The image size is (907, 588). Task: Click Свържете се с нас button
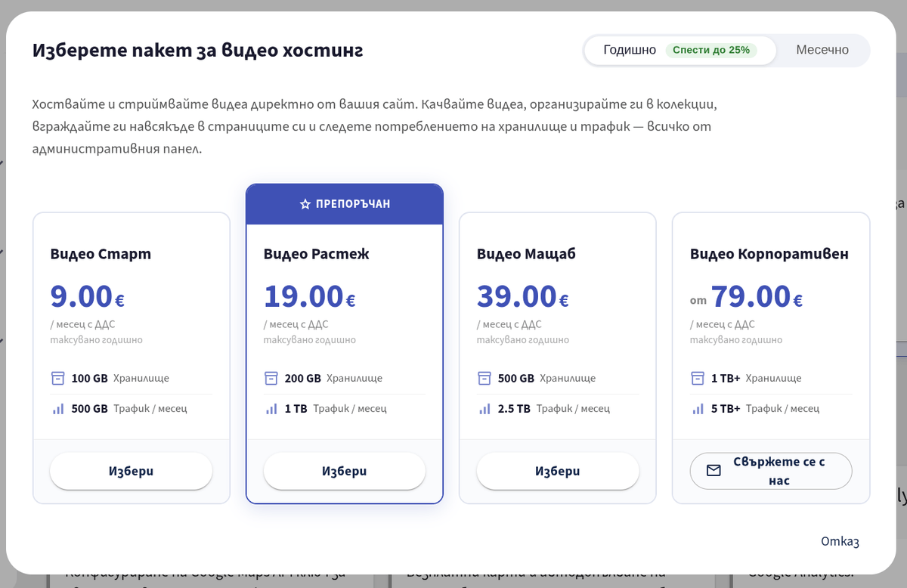click(x=771, y=471)
